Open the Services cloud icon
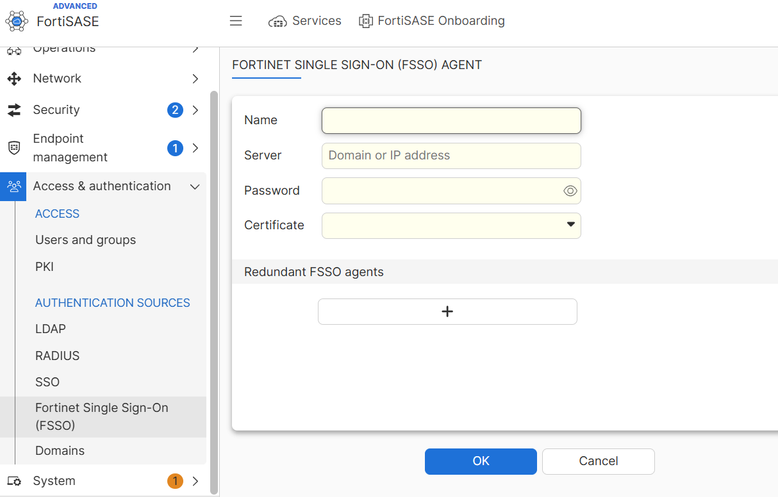 pos(277,21)
